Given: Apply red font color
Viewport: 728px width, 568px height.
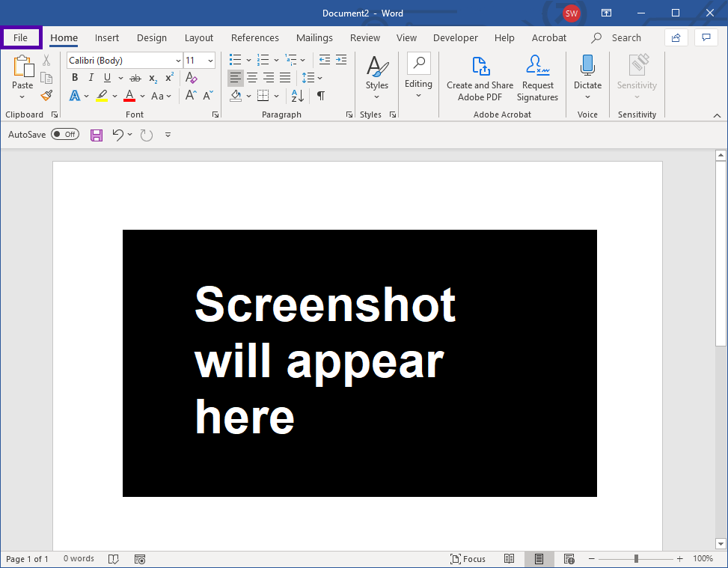Looking at the screenshot, I should point(129,96).
